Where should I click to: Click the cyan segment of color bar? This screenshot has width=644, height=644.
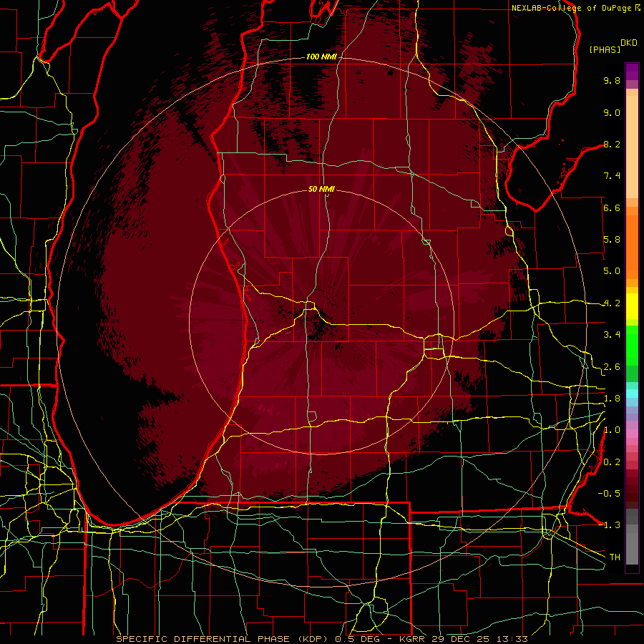(632, 394)
